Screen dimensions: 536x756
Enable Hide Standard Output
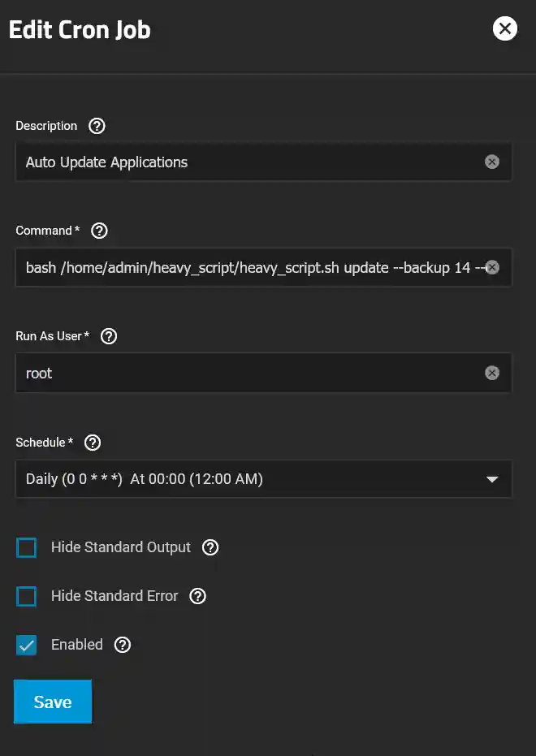[26, 547]
